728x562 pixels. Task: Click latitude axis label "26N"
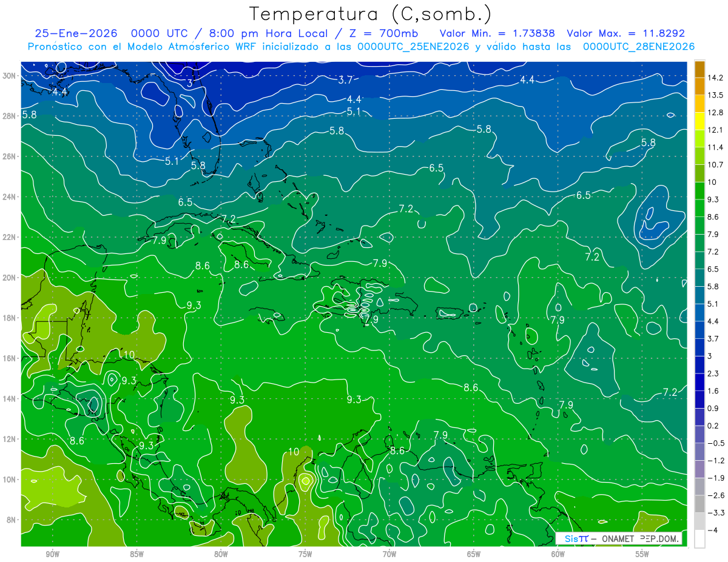pos(10,156)
